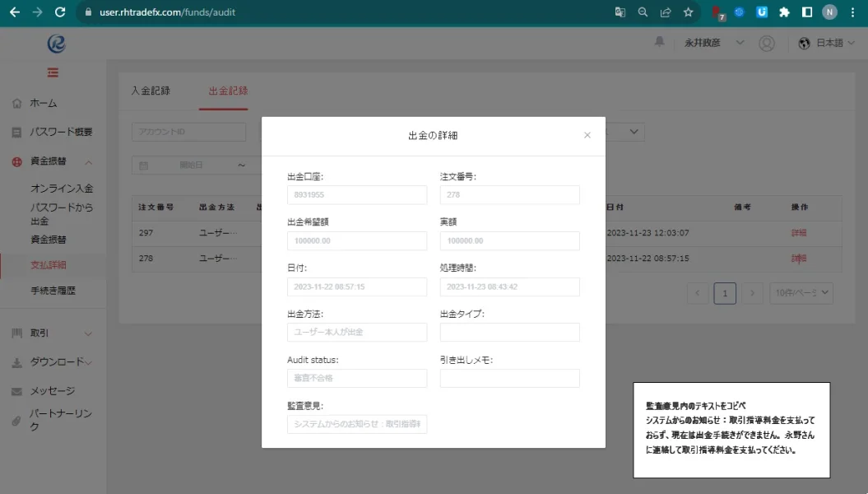Select the パスワード概要 icon in sidebar
Viewport: 868px width, 494px height.
pos(18,132)
